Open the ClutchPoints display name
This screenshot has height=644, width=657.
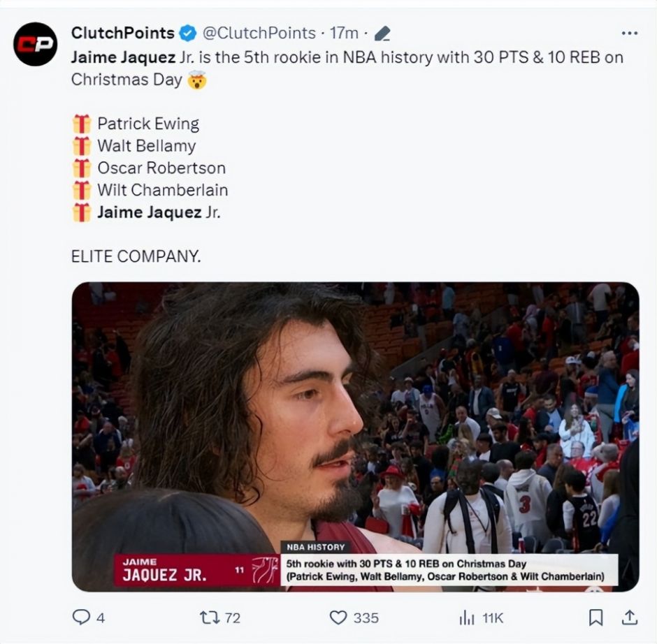pos(123,33)
